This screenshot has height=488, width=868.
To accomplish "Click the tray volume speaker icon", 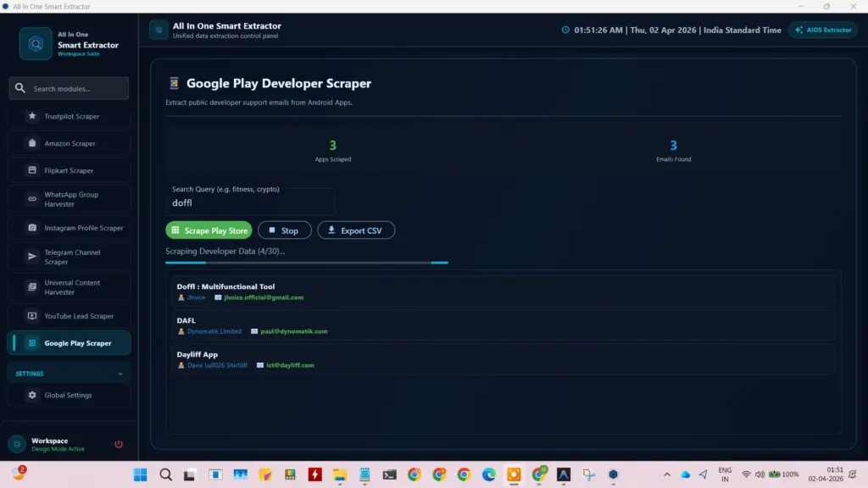I will [x=759, y=474].
